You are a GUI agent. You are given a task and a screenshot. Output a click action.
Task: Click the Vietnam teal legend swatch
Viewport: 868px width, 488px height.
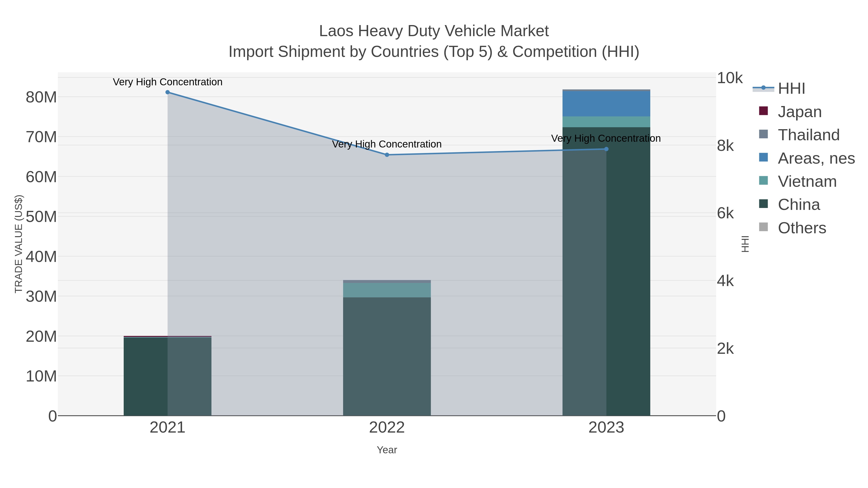coord(763,180)
